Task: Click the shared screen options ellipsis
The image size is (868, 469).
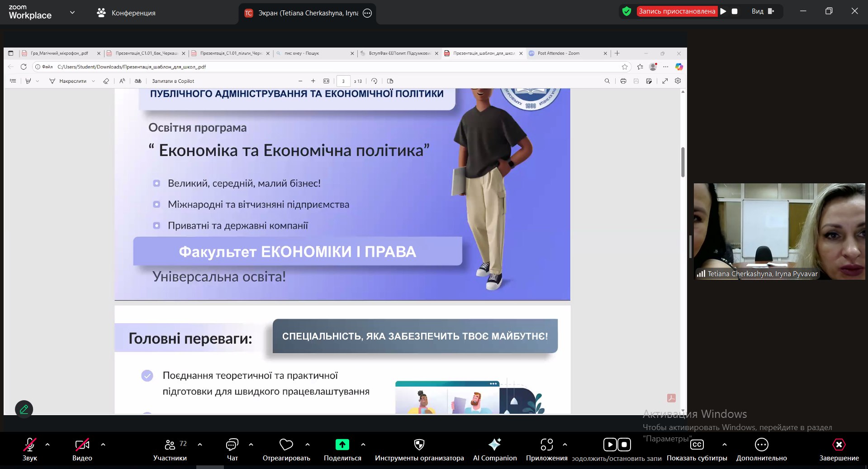Action: (367, 13)
